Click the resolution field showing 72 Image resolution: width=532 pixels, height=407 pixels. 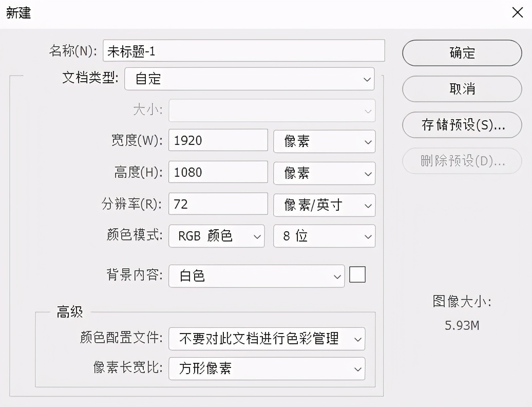point(218,205)
